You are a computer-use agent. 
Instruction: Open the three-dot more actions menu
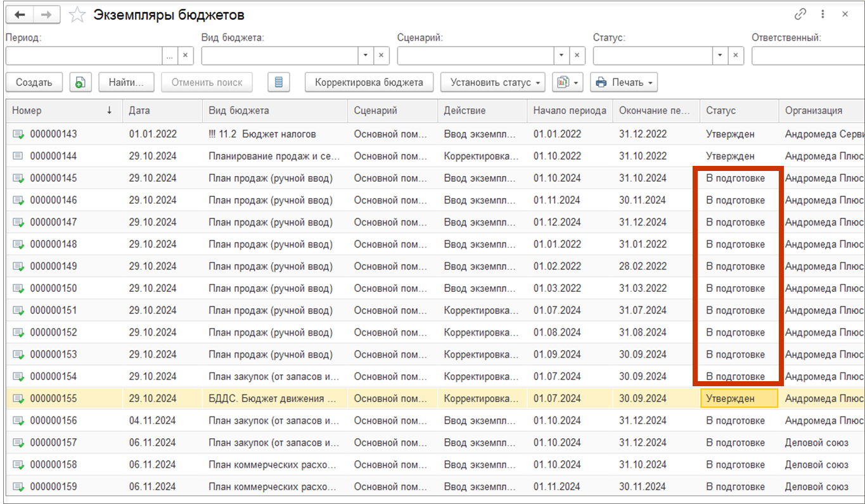[823, 15]
